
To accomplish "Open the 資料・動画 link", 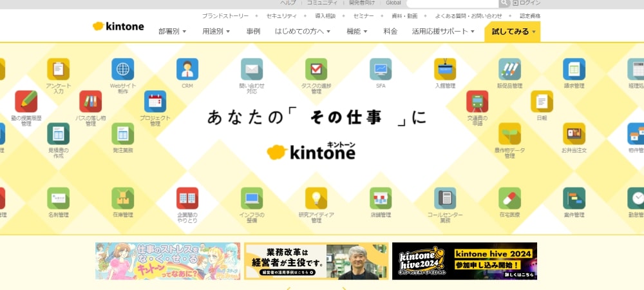I will [404, 16].
